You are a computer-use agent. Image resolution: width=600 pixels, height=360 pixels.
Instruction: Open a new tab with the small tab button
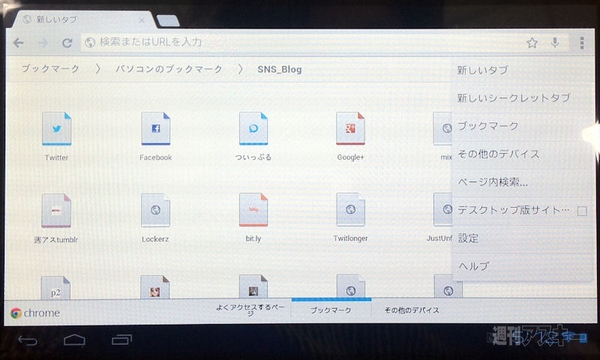[168, 21]
